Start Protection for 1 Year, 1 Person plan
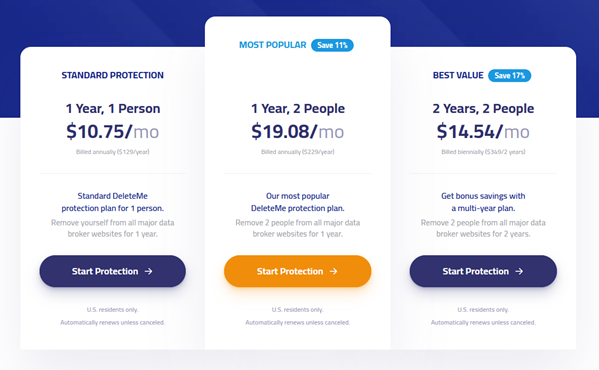The image size is (599, 370). coord(113,271)
